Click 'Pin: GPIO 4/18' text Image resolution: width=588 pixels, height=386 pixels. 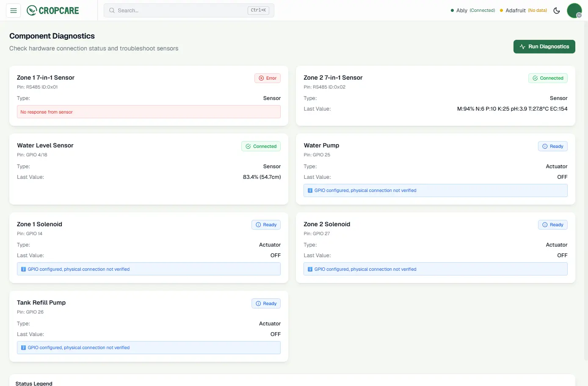coord(32,155)
